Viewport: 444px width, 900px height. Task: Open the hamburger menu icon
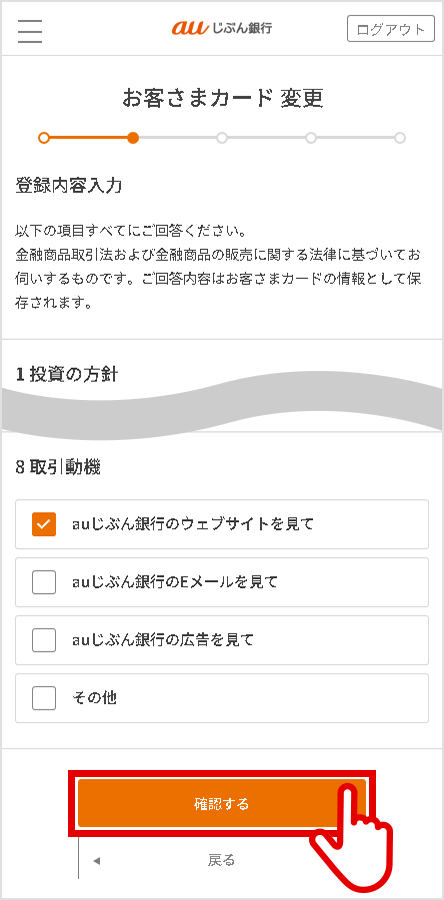click(30, 30)
